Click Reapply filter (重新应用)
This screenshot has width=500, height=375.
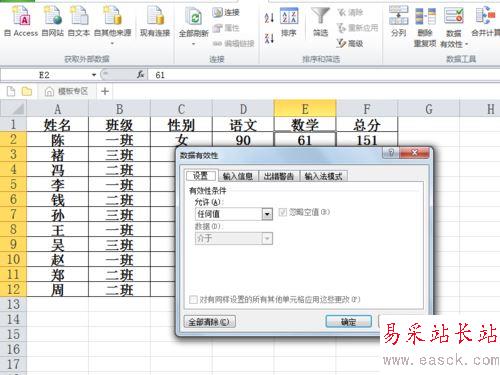[357, 28]
